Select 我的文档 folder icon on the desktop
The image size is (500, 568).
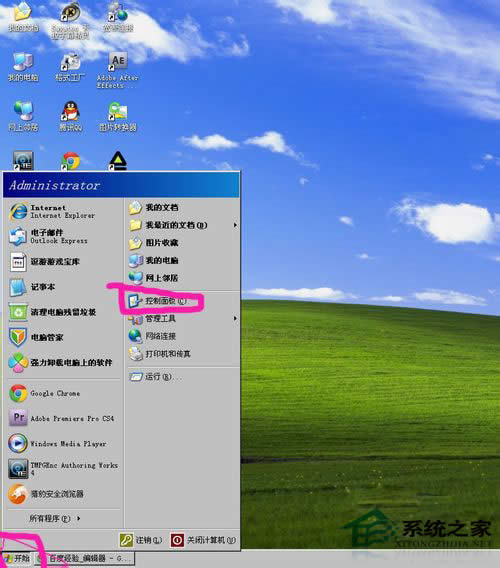coord(23,17)
